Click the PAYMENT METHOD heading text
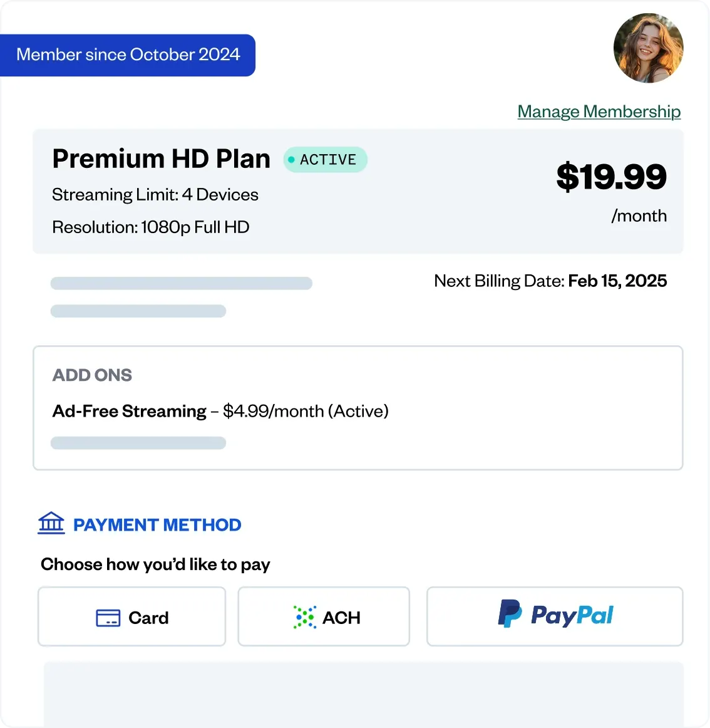 click(157, 525)
